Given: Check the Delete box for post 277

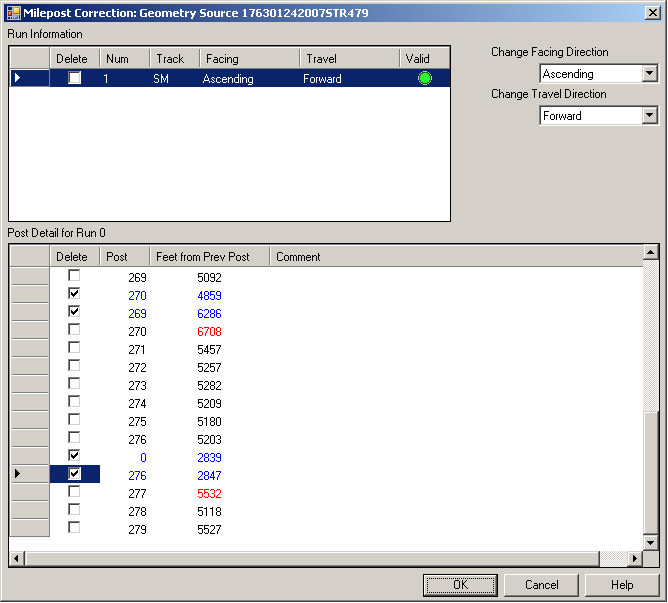Looking at the screenshot, I should (x=74, y=492).
